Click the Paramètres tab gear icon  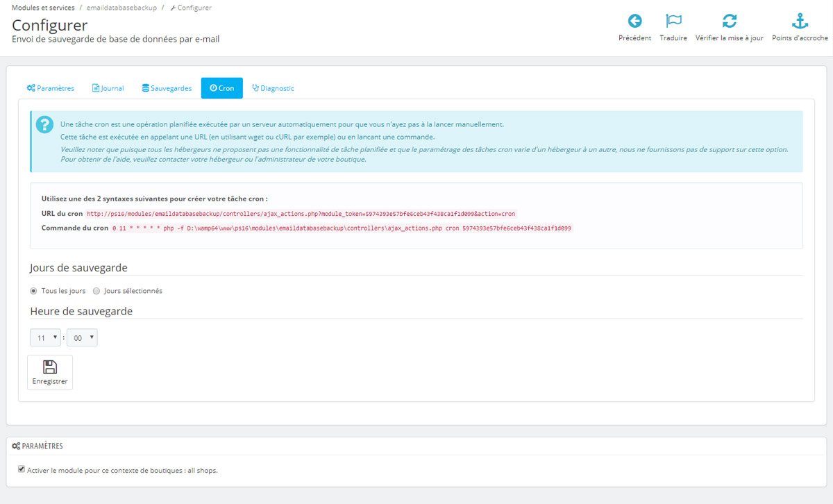(31, 87)
